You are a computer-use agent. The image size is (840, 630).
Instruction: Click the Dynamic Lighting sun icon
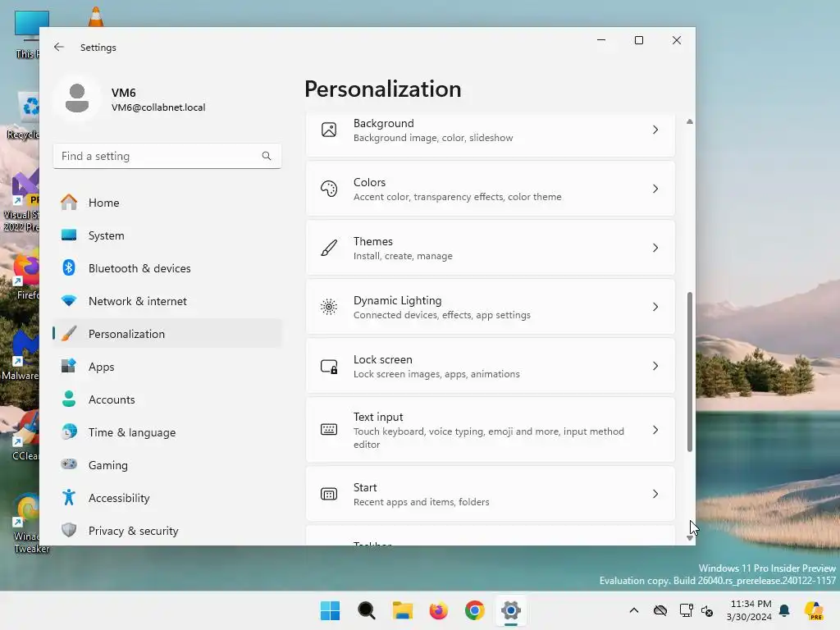[x=329, y=307]
